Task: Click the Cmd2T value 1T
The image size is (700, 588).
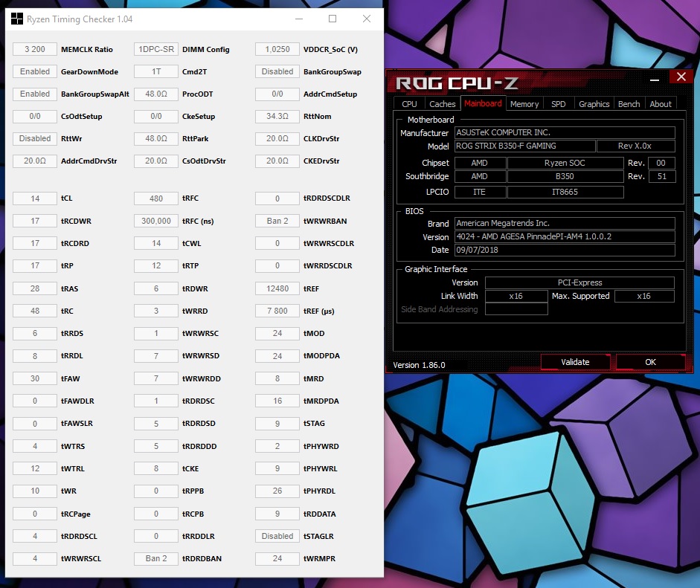Action: pos(156,71)
